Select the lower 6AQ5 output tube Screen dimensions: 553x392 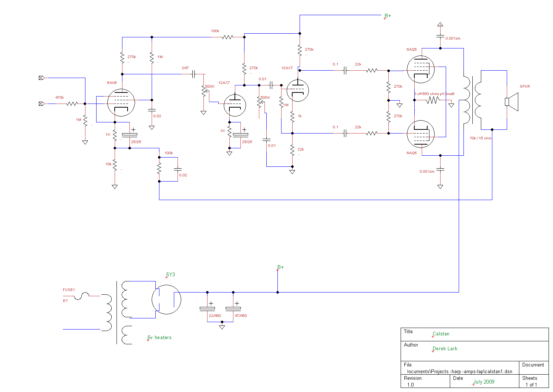point(420,134)
